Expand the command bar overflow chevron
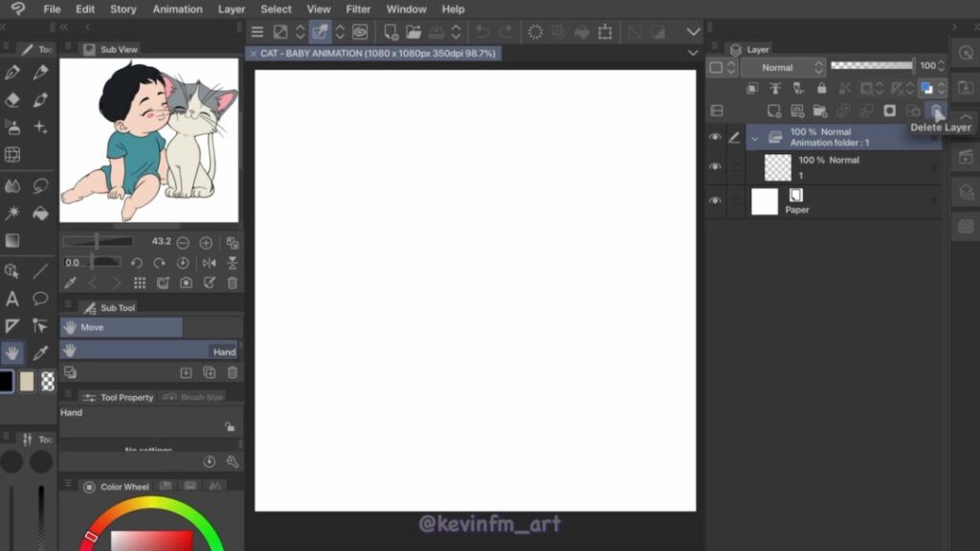This screenshot has width=980, height=551. [x=694, y=33]
